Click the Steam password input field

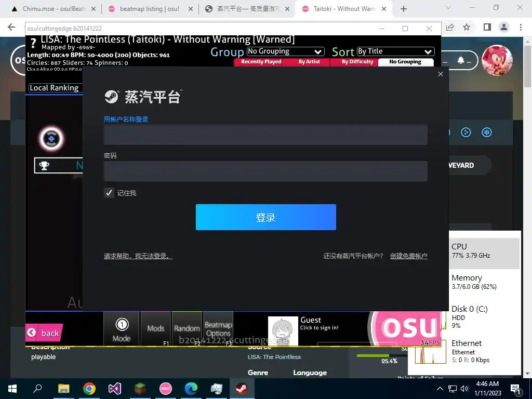pos(265,171)
